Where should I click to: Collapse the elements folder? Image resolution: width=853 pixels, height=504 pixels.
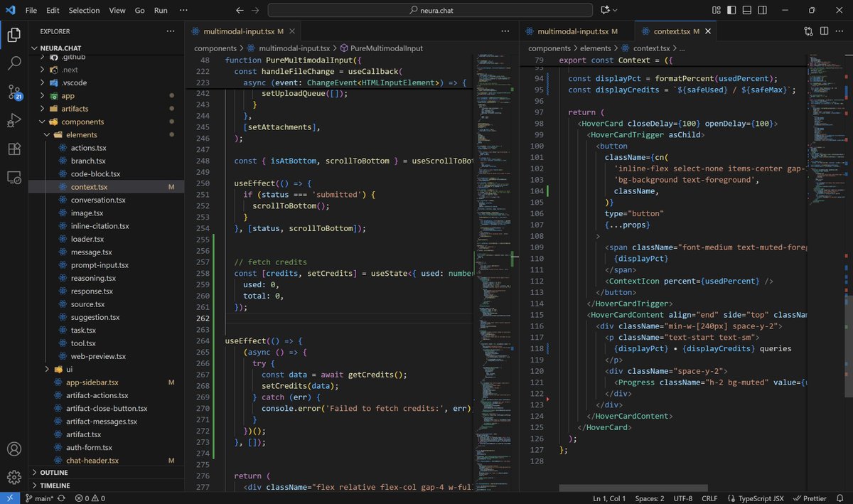(48, 134)
